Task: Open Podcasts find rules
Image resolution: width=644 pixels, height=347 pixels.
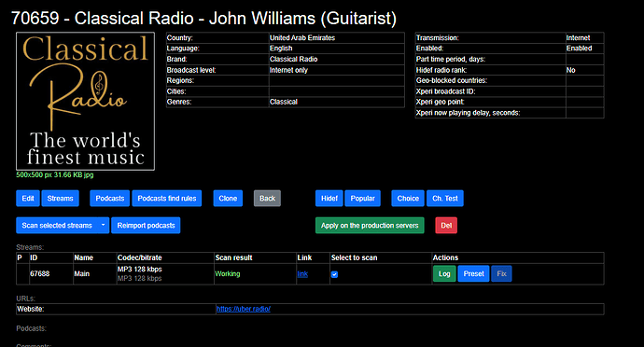Action: [x=167, y=199]
